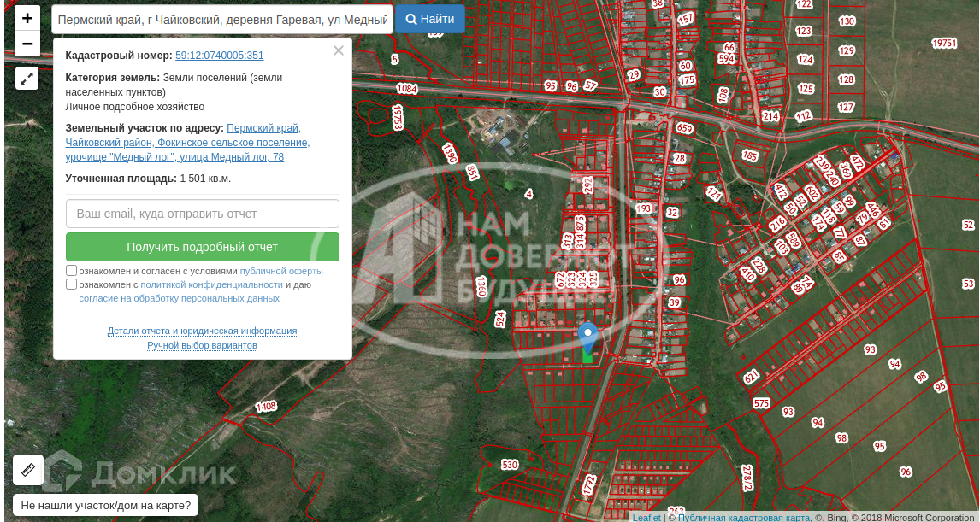Open Детали отчета и юридическая информация

202,331
